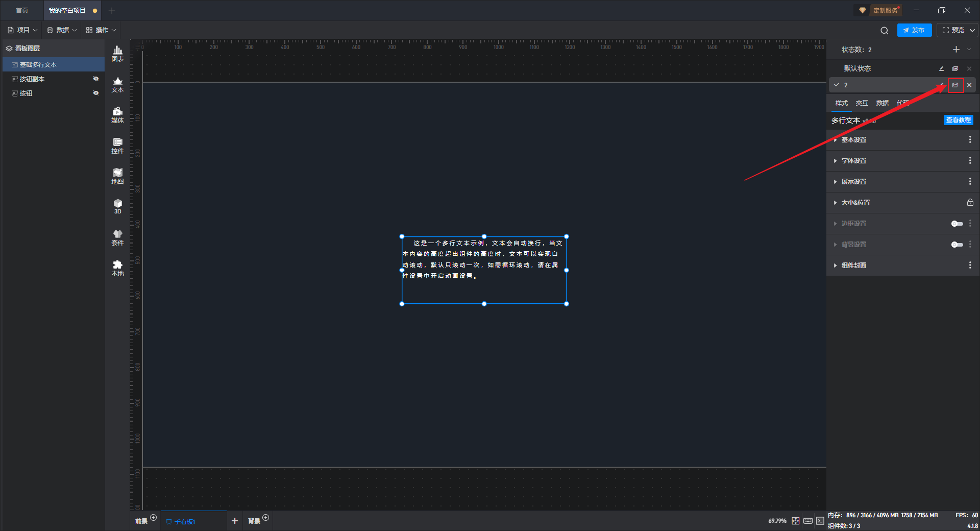This screenshot has height=531, width=980.
Task: Open the 图表 chart component panel
Action: point(117,53)
